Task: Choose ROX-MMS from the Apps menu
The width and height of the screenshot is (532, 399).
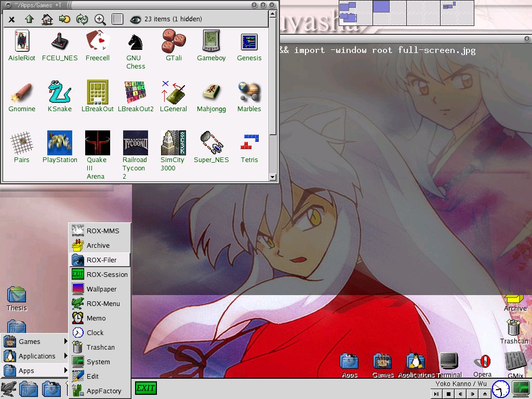Action: coord(100,231)
